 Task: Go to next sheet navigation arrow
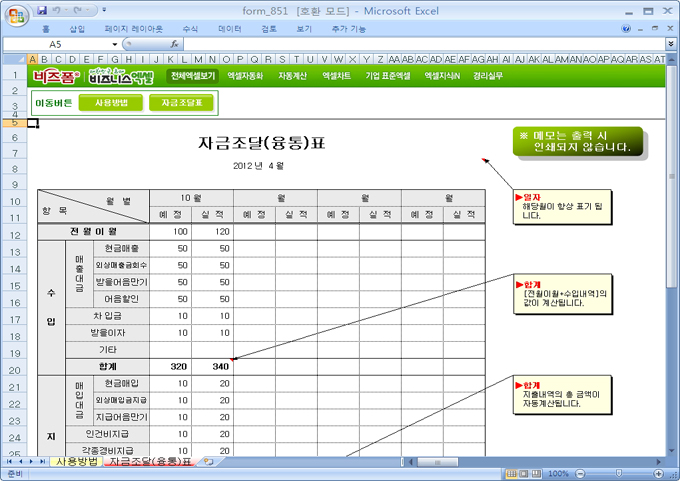[31, 461]
